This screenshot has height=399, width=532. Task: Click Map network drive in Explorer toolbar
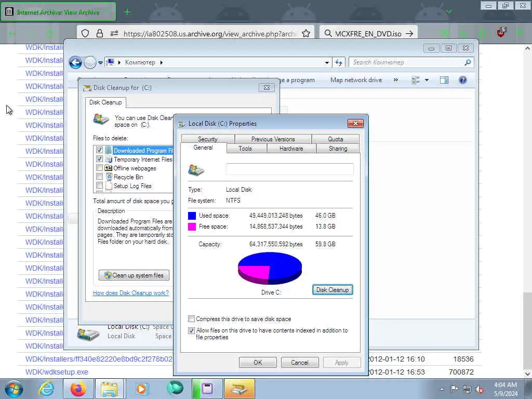tap(356, 80)
